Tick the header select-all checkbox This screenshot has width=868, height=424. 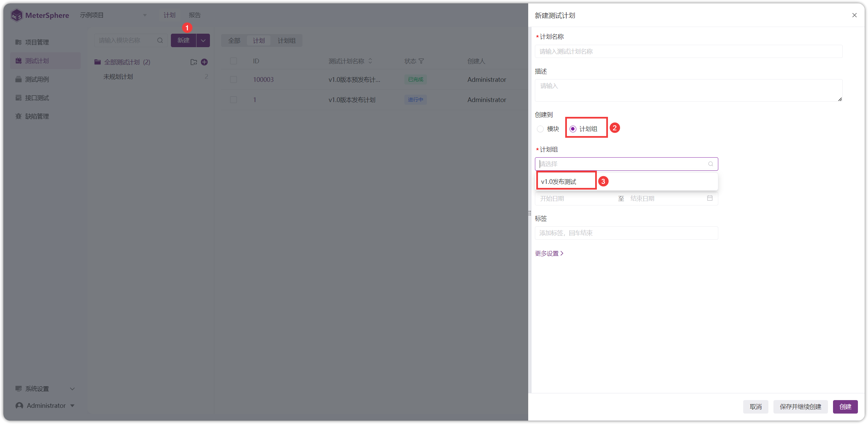click(233, 61)
